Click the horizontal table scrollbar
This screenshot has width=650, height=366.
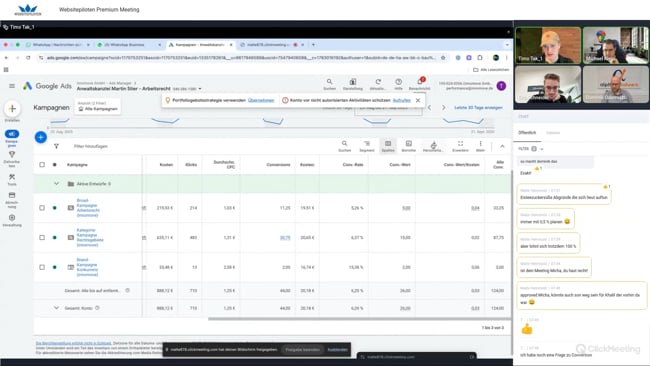[359, 319]
